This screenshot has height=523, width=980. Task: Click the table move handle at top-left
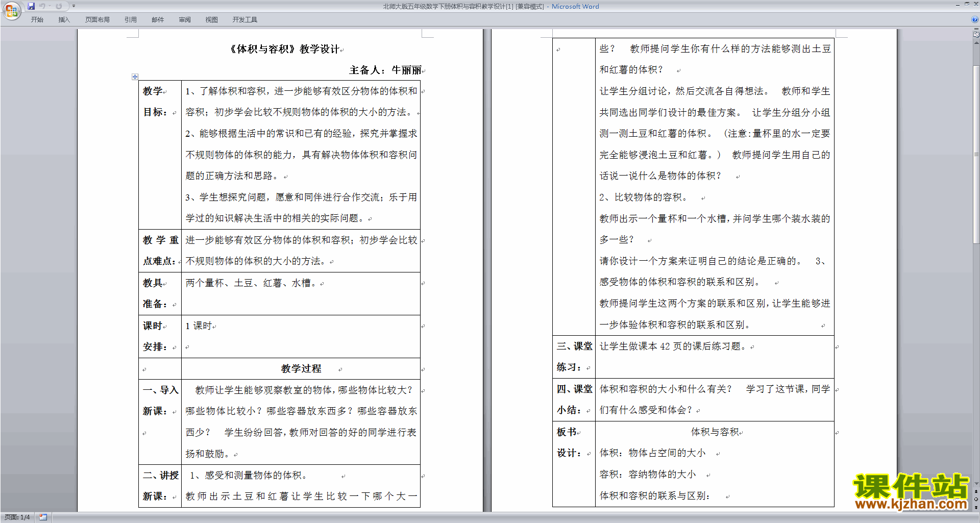(135, 77)
